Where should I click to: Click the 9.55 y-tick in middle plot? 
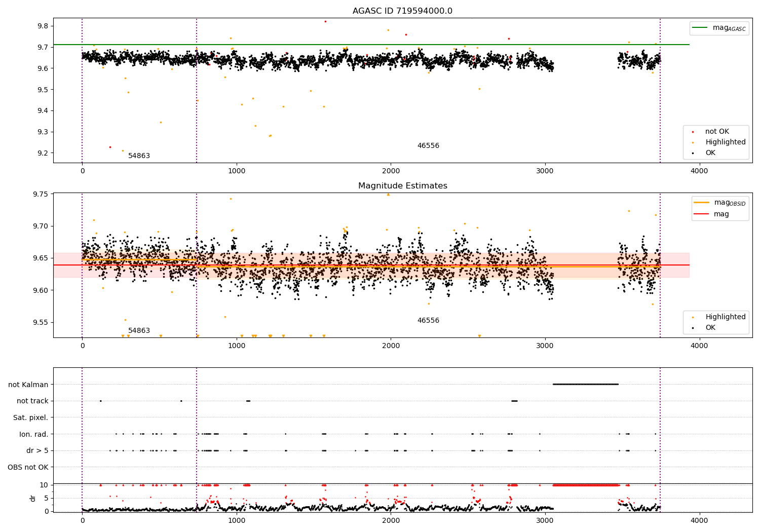pyautogui.click(x=41, y=323)
